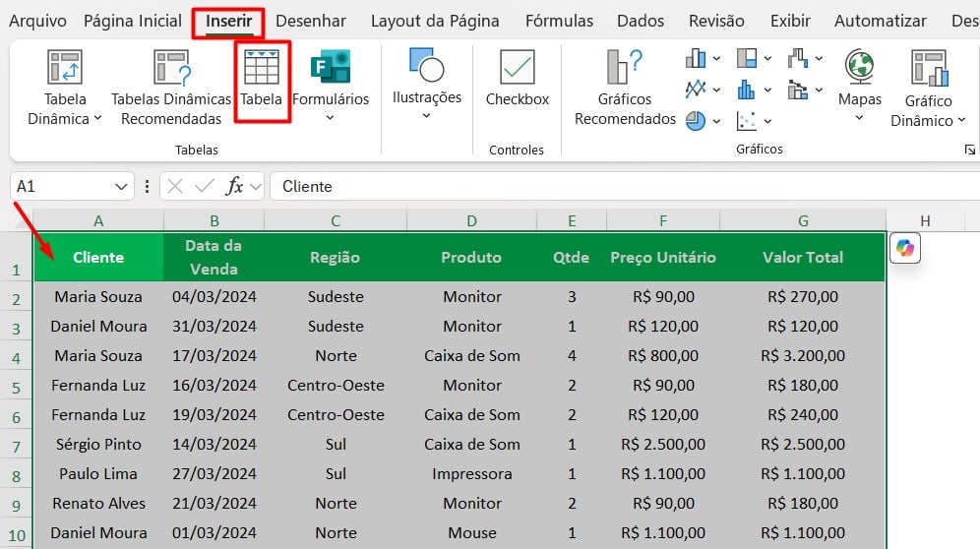The width and height of the screenshot is (980, 549).
Task: Select column A header
Action: point(98,220)
